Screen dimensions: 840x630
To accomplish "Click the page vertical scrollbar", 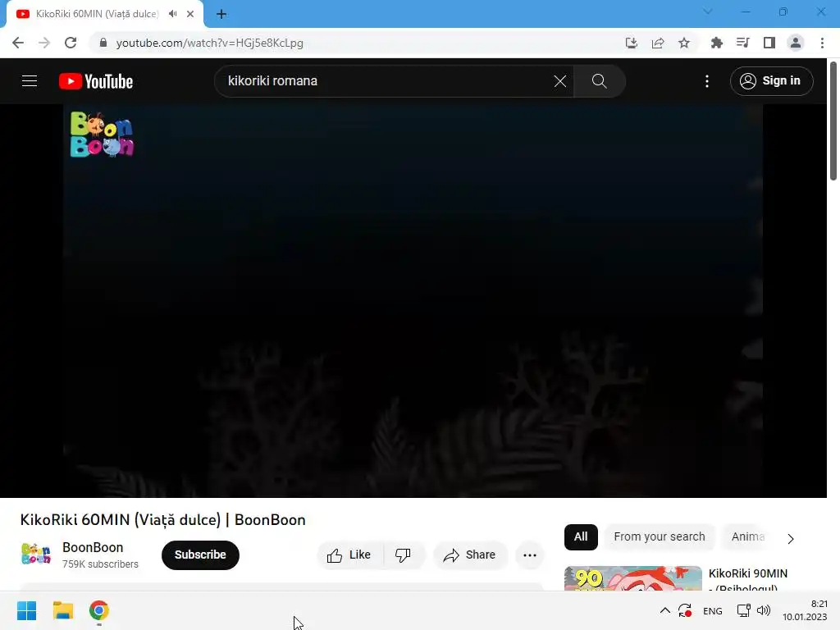I will [x=833, y=121].
